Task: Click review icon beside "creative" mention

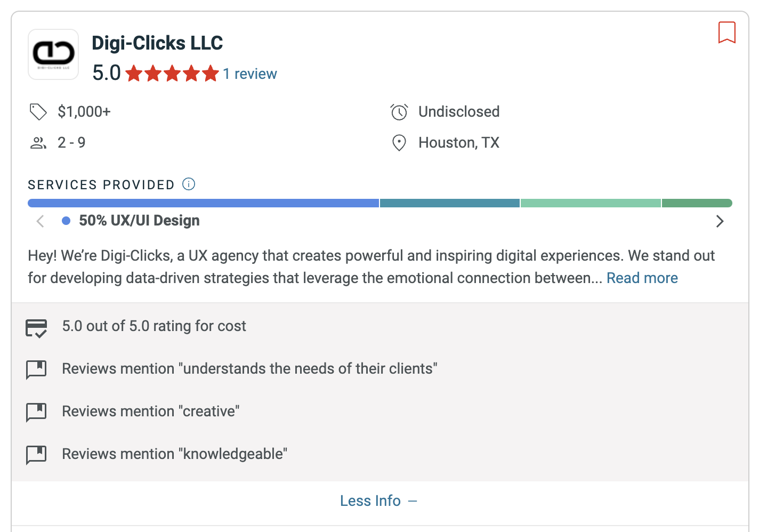Action: coord(36,412)
